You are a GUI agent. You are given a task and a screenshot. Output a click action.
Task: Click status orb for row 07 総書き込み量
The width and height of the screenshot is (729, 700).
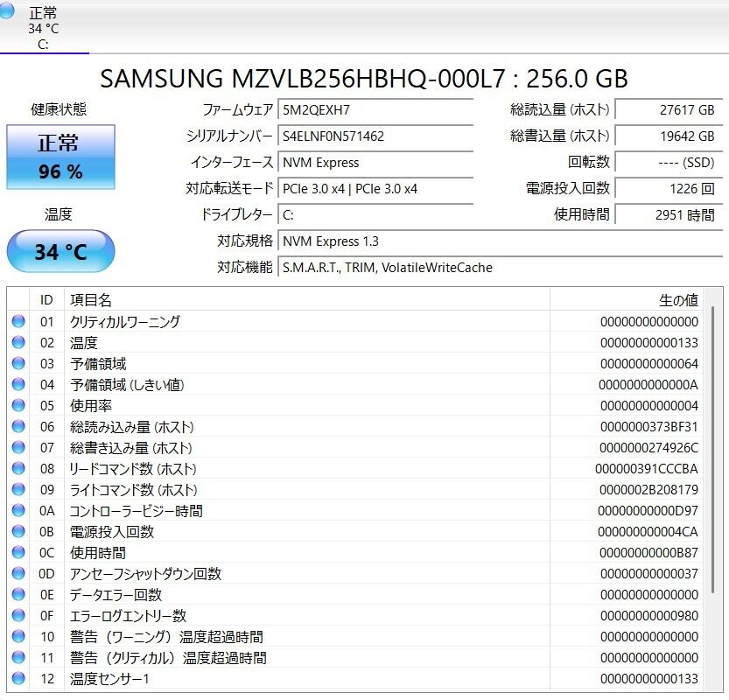[18, 447]
